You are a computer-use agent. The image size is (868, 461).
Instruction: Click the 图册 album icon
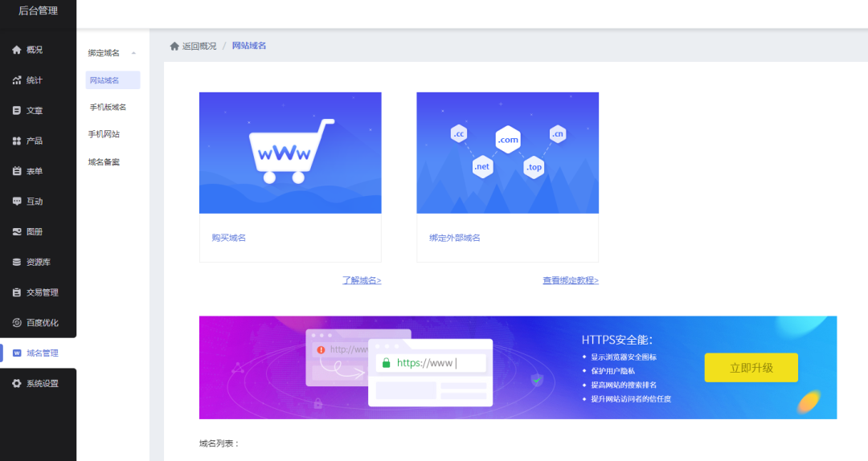(17, 232)
